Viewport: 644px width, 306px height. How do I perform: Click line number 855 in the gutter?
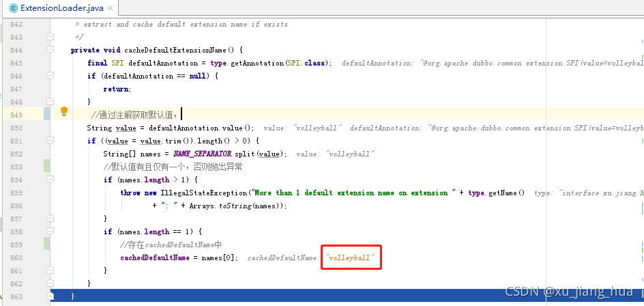(x=15, y=193)
